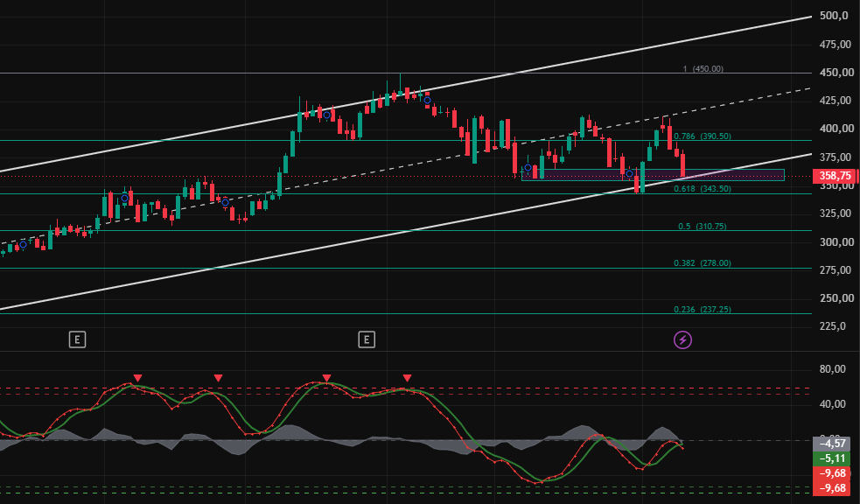
Task: Click the 450,00 price axis label
Action: [837, 73]
